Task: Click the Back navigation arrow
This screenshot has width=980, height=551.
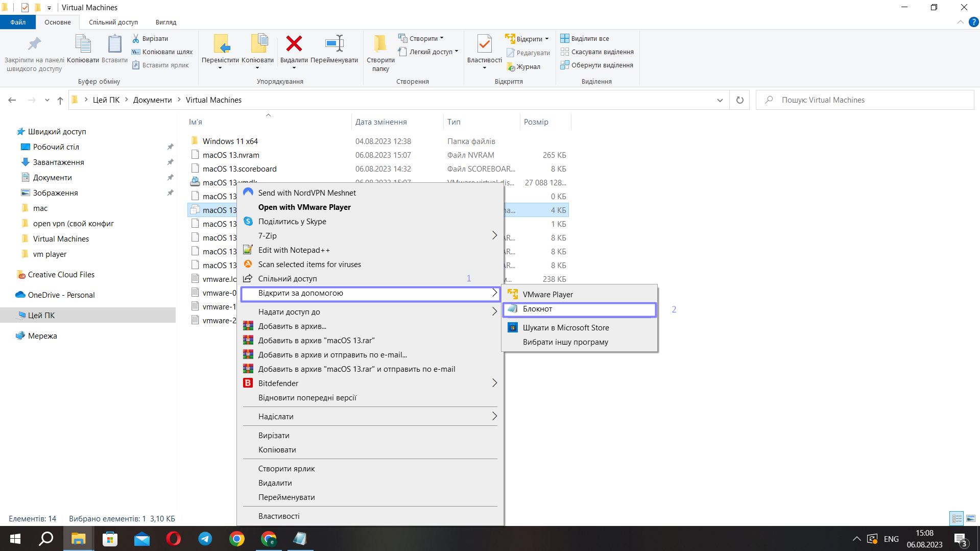Action: pyautogui.click(x=12, y=100)
